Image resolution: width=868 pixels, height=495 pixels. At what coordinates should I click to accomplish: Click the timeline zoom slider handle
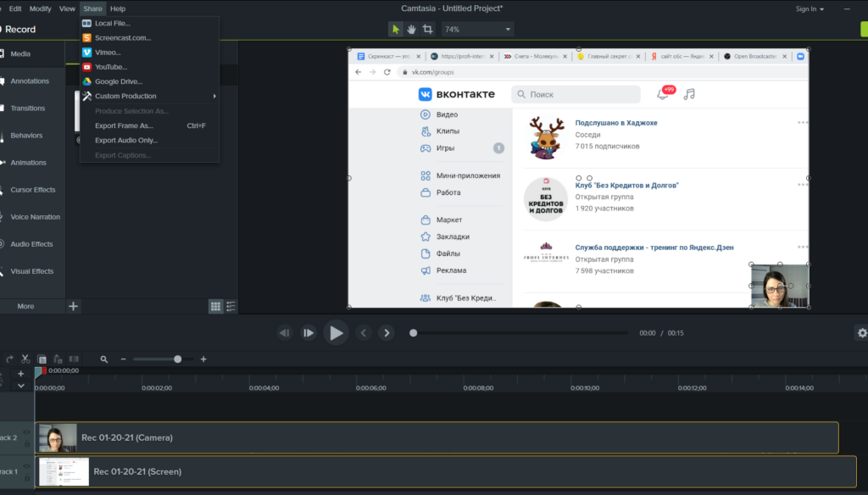coord(178,359)
